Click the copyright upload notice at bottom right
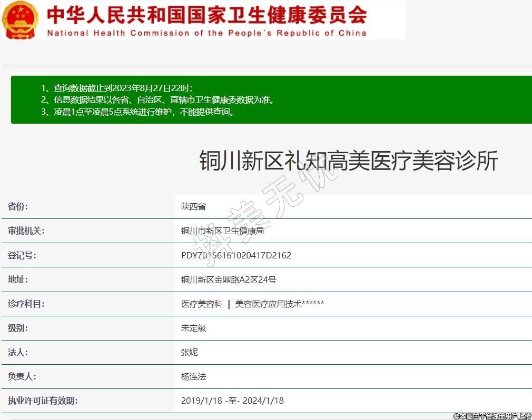Screen dimensions: 532x420 coord(492,416)
